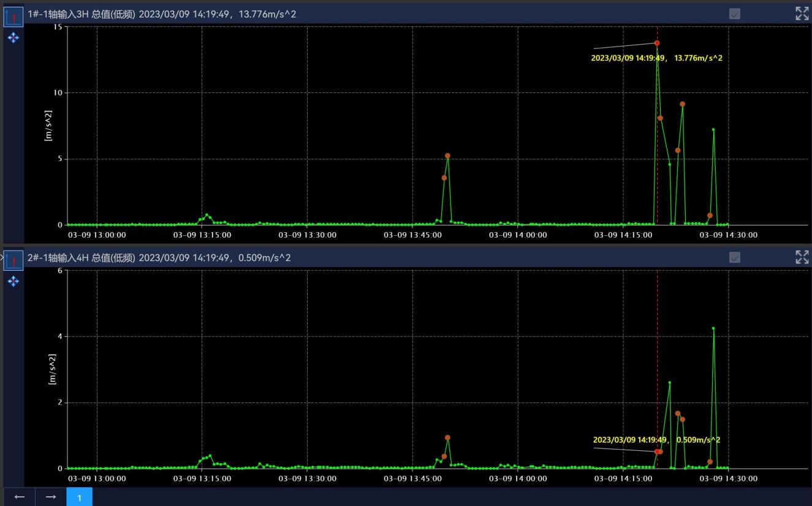Select the cursor tool icon in bottom chart
The height and width of the screenshot is (506, 812).
pos(13,260)
